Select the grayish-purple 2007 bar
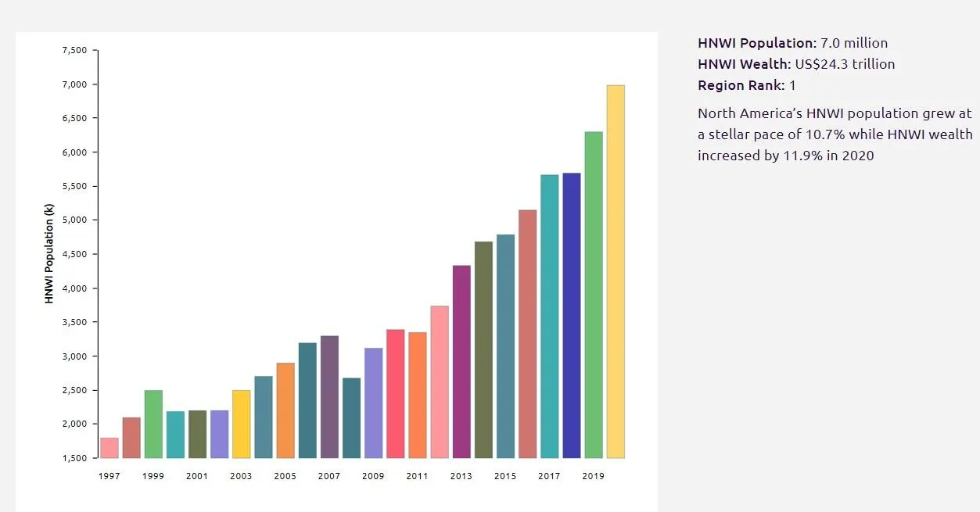This screenshot has width=980, height=512. click(329, 396)
